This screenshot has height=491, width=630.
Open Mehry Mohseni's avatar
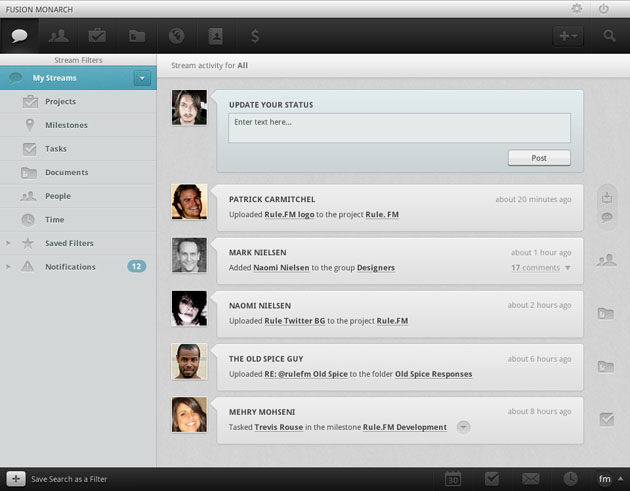pyautogui.click(x=189, y=415)
